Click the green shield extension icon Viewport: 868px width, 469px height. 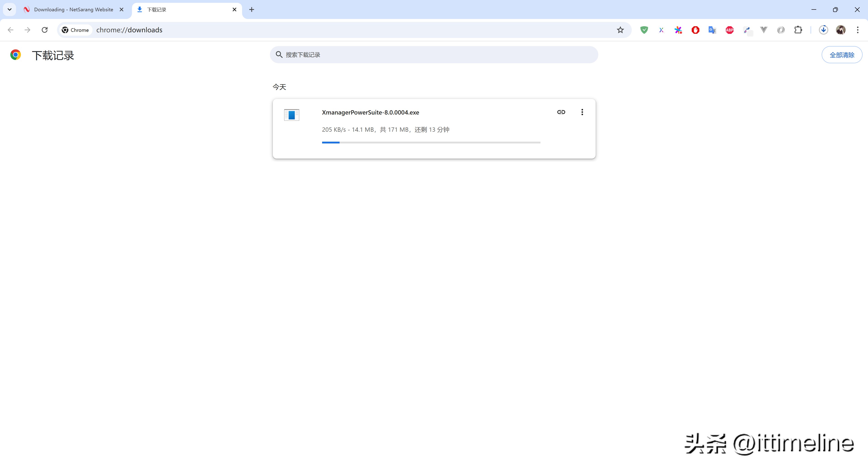coord(644,30)
